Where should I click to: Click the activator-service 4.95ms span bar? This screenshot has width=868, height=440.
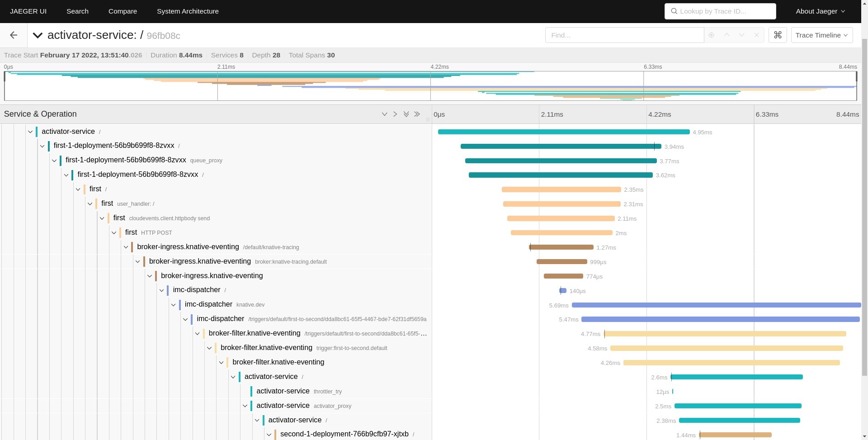[563, 132]
